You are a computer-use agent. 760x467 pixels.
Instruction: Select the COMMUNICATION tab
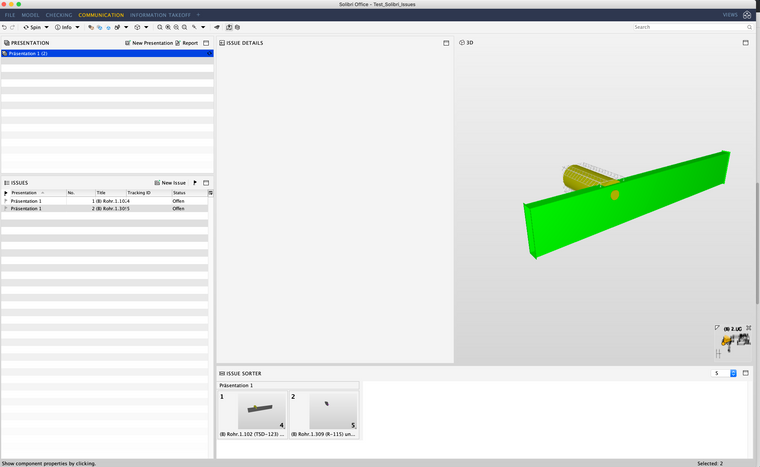101,15
